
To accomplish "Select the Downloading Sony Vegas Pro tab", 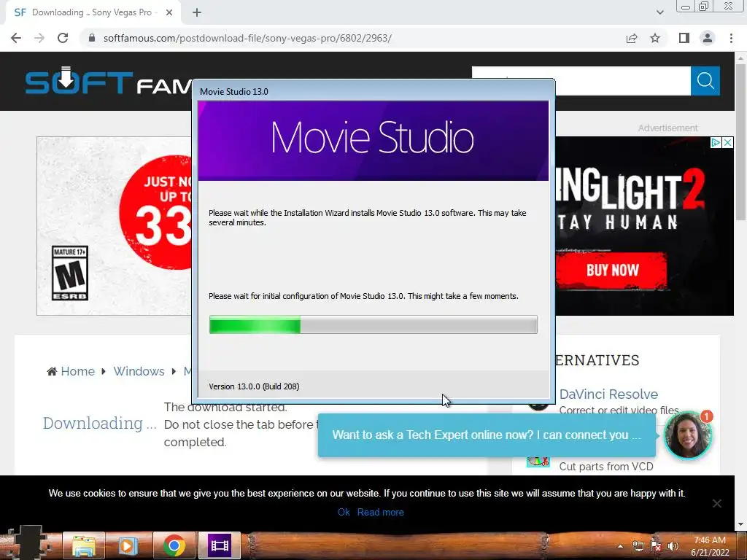I will pos(93,12).
